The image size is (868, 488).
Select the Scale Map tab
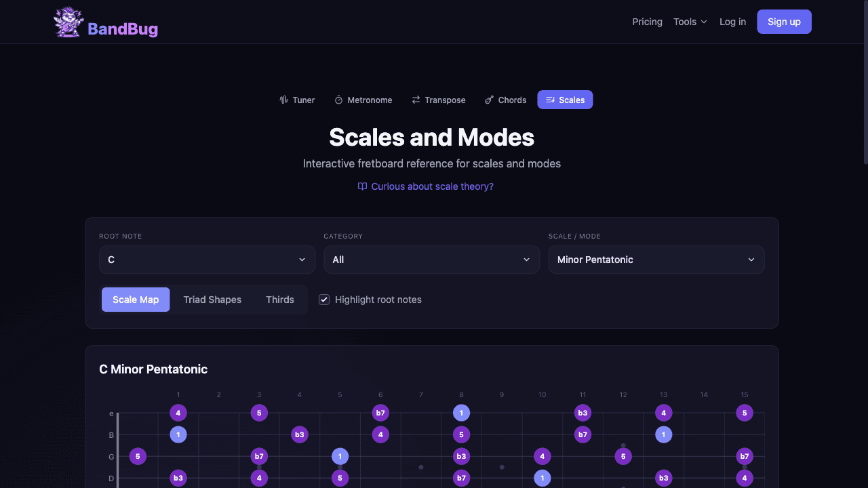pos(136,299)
